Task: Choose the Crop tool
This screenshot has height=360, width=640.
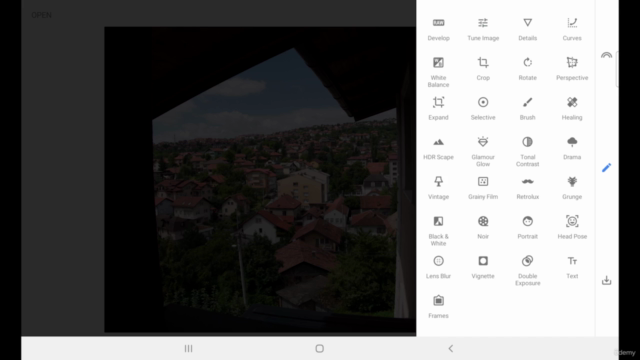Action: (483, 69)
